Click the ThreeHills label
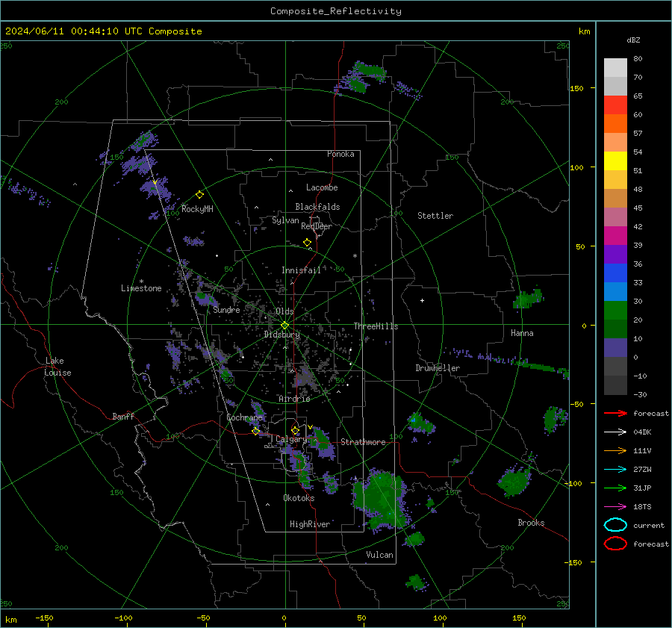Screen dimensions: 672x628 coord(376,326)
